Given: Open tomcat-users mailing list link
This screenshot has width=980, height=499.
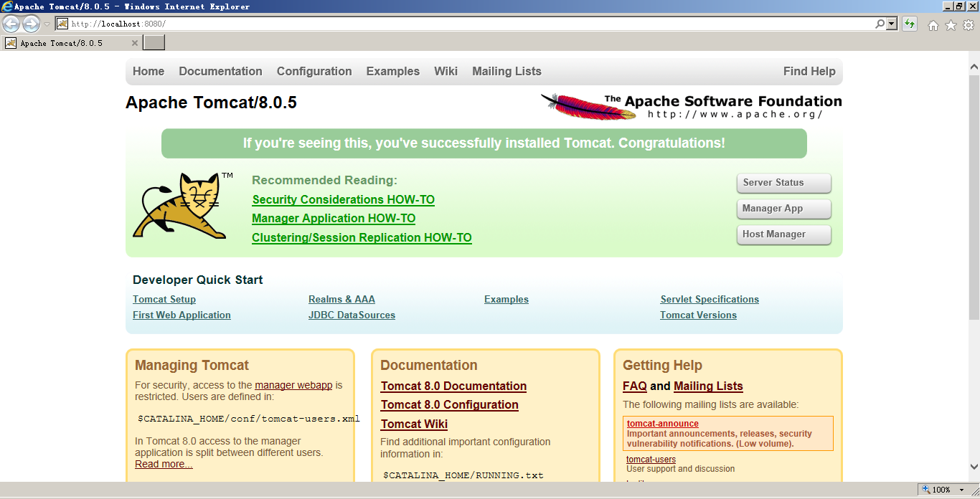Looking at the screenshot, I should pyautogui.click(x=651, y=460).
